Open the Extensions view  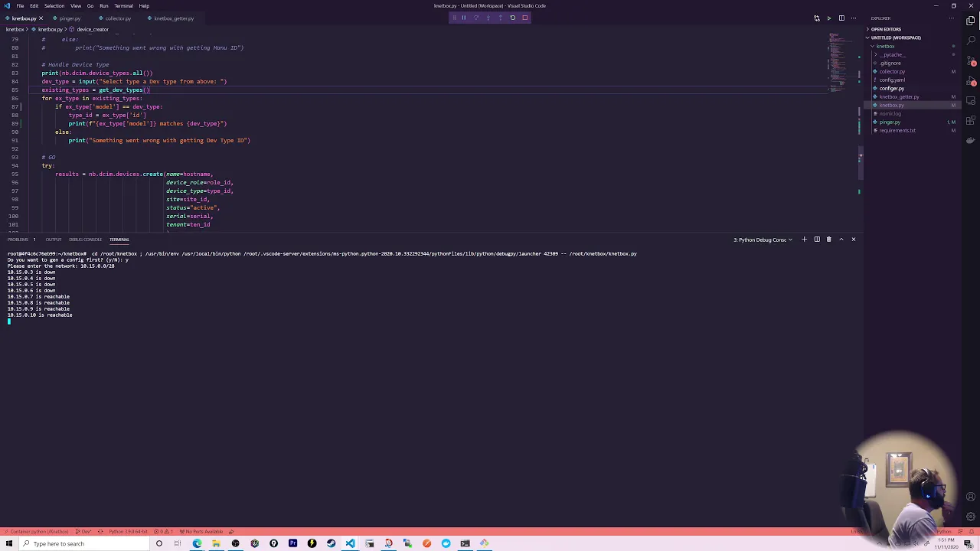971,120
